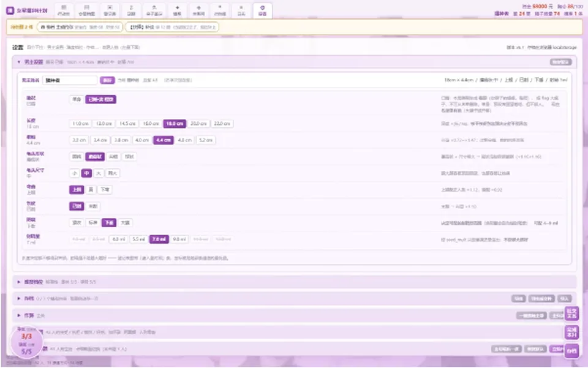Screen dimensions: 588x368
Task: Choose the 20.0 cm option
Action: [x=198, y=124]
